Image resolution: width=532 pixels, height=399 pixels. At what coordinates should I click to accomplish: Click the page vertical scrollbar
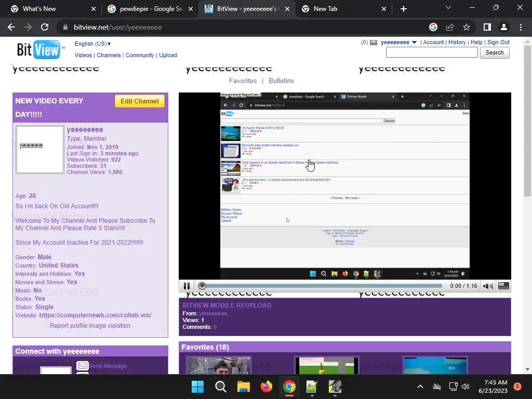pos(527,121)
